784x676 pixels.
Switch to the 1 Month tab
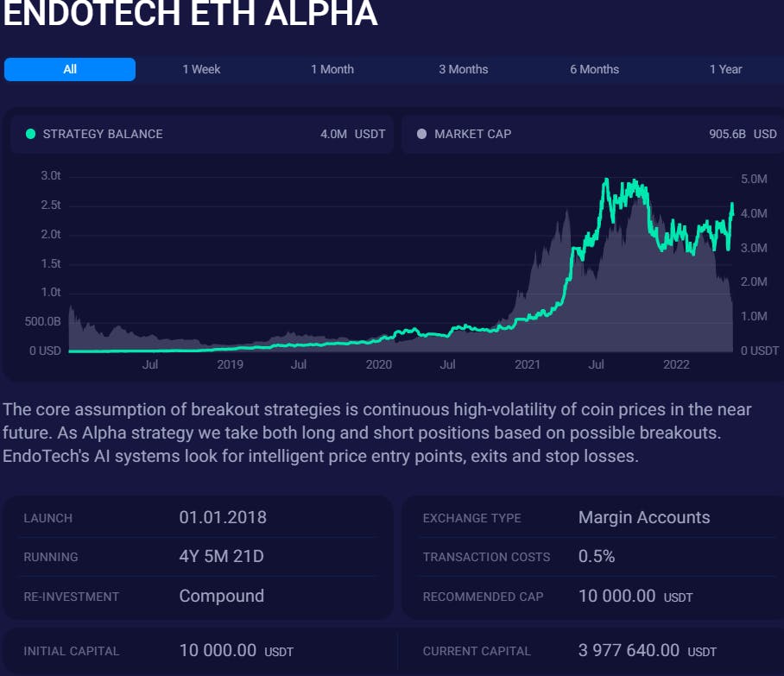(332, 69)
